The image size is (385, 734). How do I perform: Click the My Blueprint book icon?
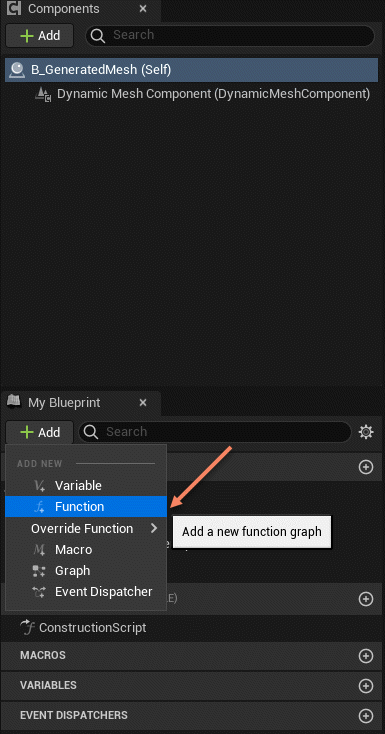(x=14, y=401)
